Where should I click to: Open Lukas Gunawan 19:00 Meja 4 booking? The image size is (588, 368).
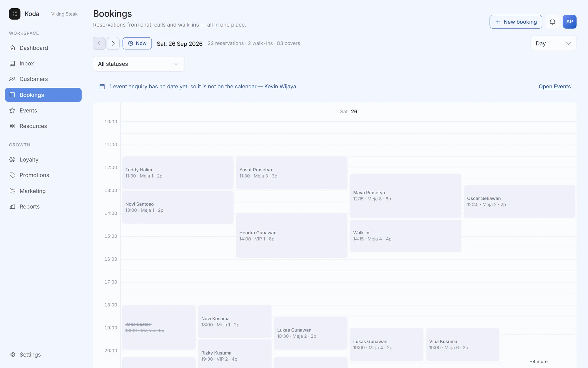[387, 344]
